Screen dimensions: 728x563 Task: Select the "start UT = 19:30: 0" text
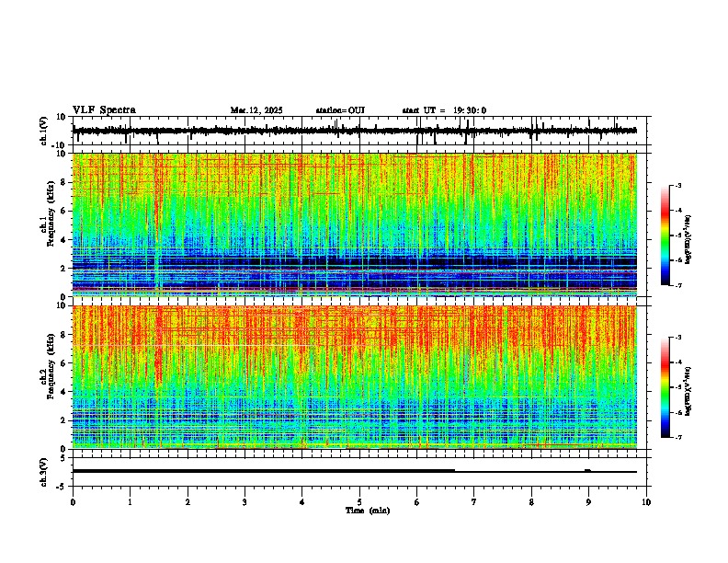[444, 110]
